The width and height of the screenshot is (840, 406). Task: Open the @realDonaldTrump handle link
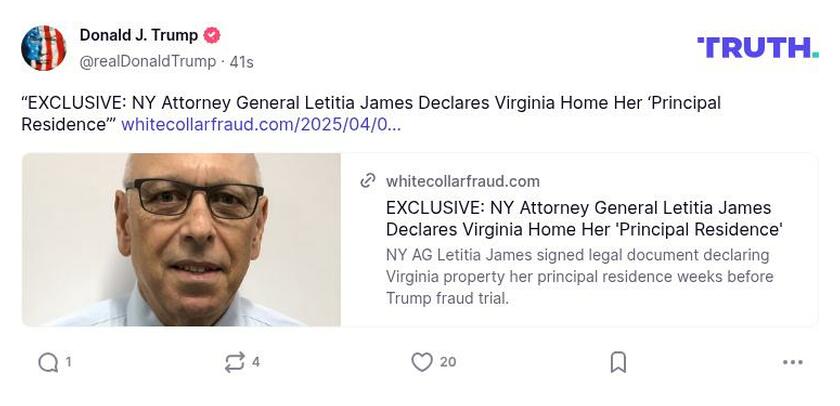[147, 62]
